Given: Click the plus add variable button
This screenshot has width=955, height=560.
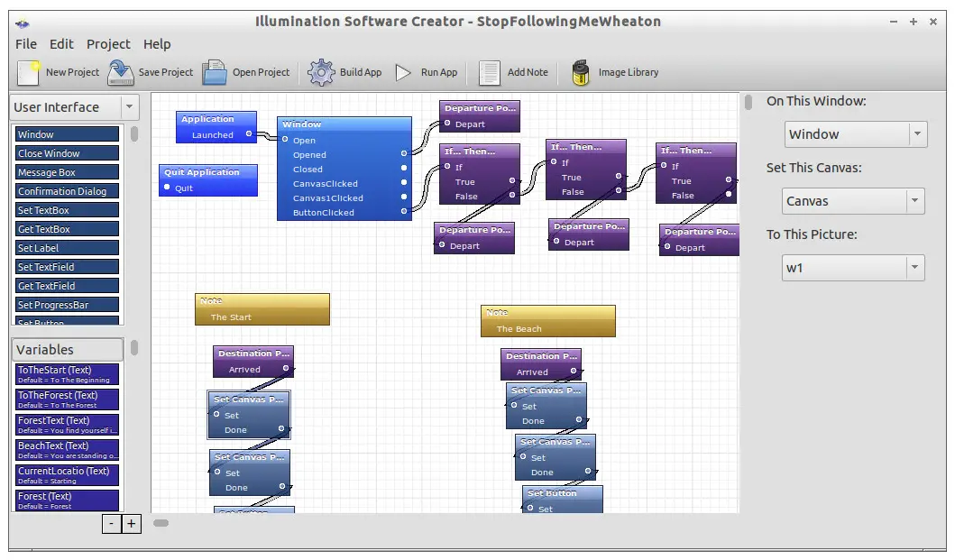Looking at the screenshot, I should coord(131,523).
